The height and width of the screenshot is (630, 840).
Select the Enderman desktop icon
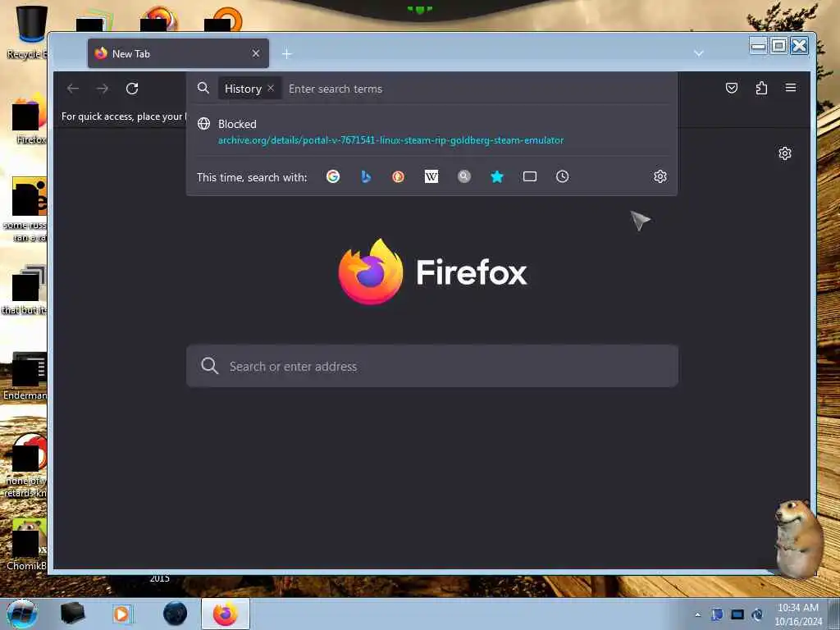[x=25, y=376]
